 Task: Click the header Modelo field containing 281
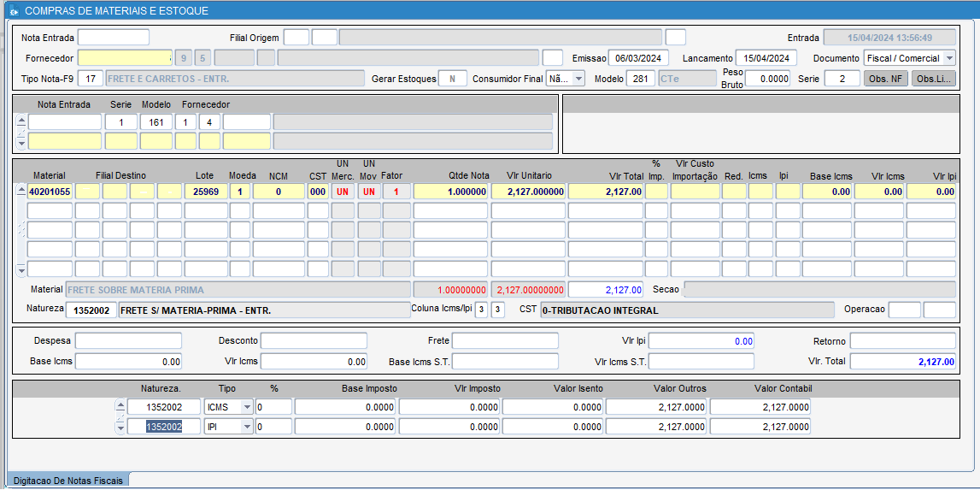click(x=641, y=78)
